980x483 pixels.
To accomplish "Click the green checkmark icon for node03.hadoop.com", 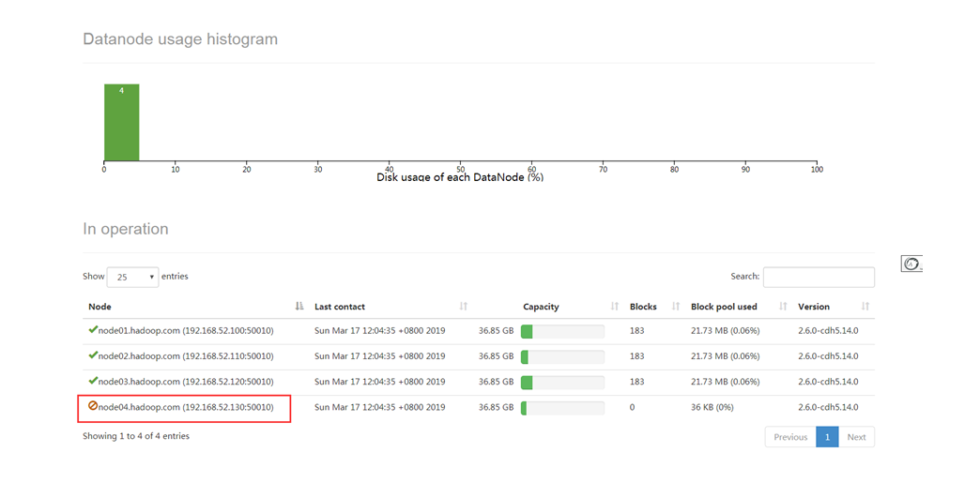I will pos(93,381).
